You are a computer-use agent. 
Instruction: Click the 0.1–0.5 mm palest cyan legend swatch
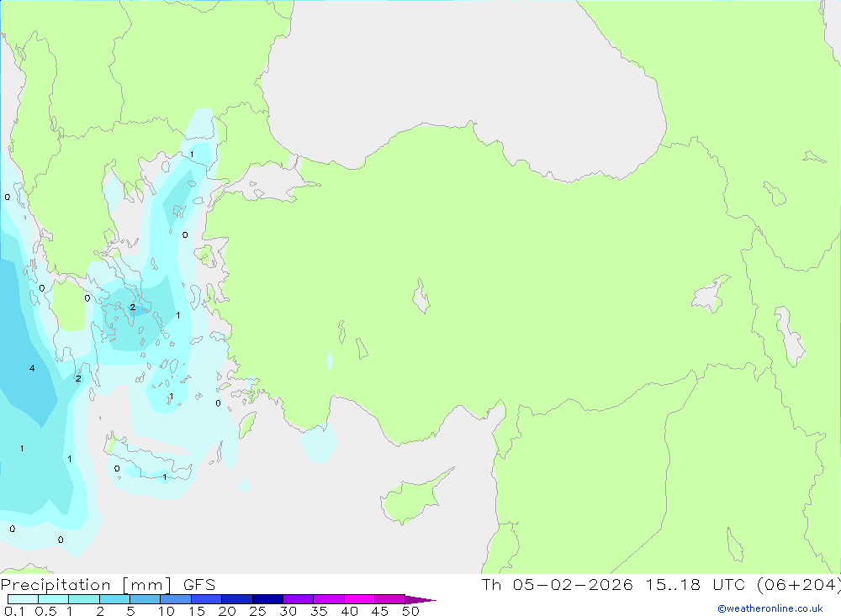[x=23, y=599]
